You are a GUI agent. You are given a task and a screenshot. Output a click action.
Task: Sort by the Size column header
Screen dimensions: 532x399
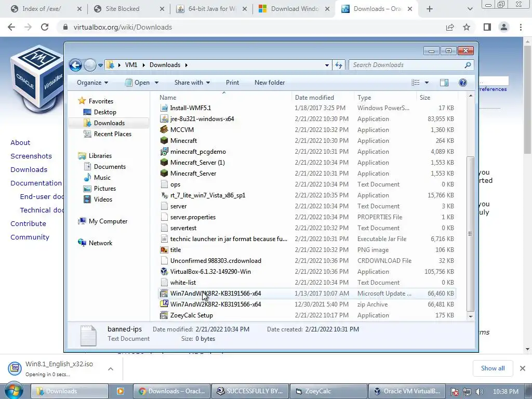point(437,97)
